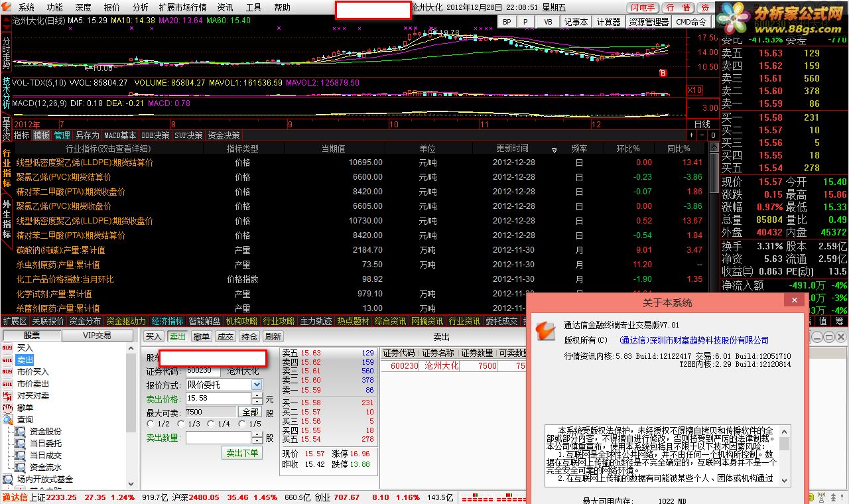Open the 系统 menu
Viewport: 849px width, 504px height.
pos(27,7)
